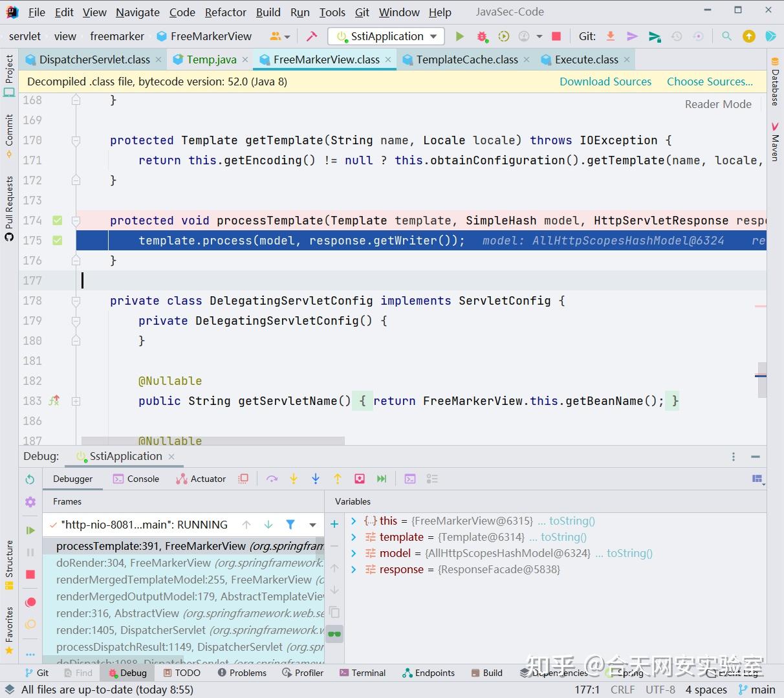Open Search Everywhere magnifier icon
Screen dimensions: 784x698
(x=726, y=36)
